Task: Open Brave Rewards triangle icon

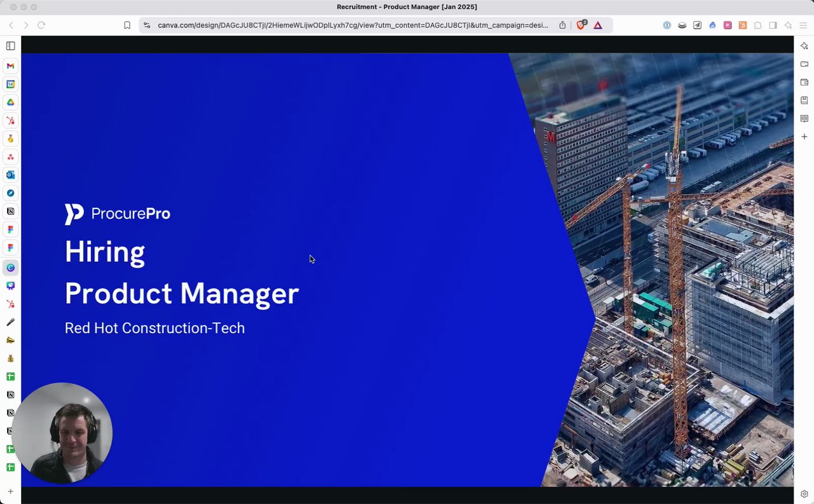Action: click(598, 25)
